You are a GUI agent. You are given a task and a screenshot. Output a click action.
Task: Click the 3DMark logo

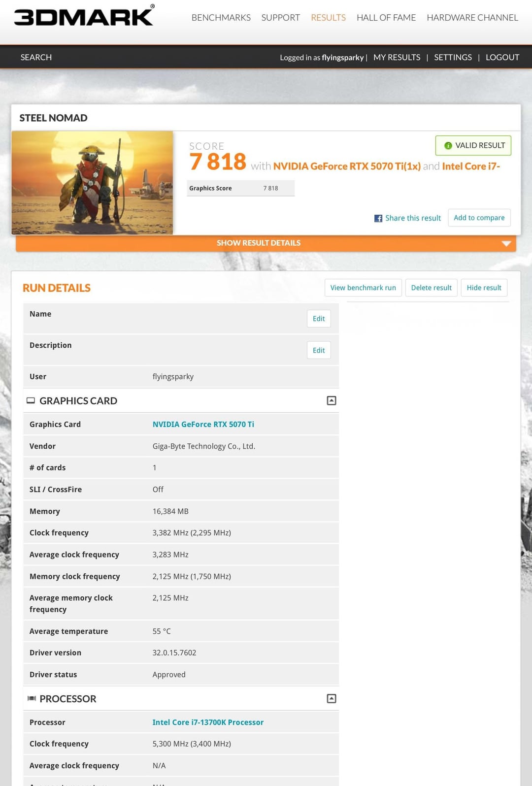click(84, 16)
